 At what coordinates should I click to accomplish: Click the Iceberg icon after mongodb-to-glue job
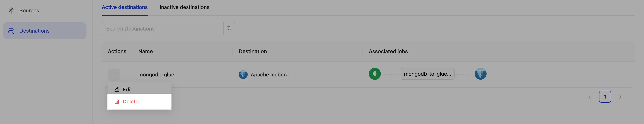click(x=480, y=74)
